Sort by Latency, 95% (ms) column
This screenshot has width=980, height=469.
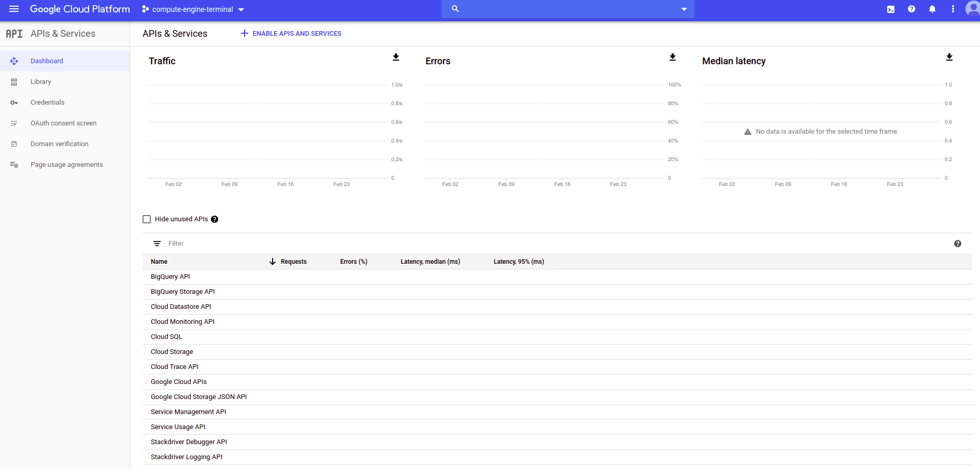pos(519,262)
